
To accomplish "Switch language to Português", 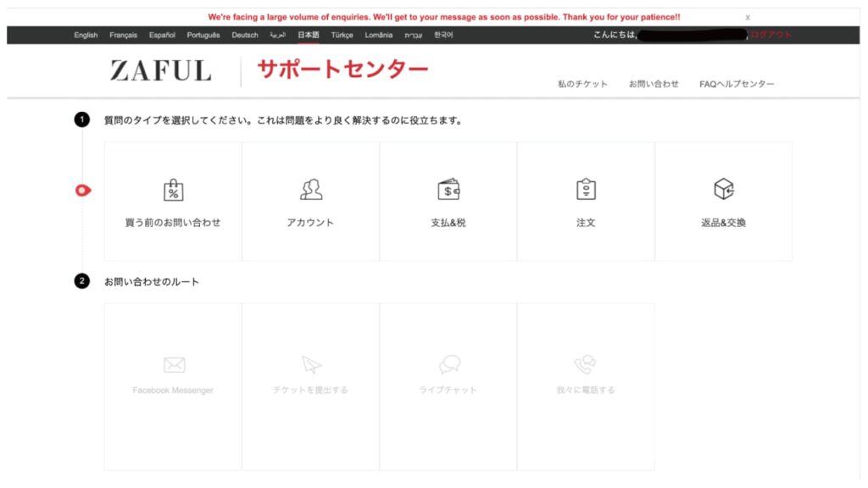I will point(203,35).
